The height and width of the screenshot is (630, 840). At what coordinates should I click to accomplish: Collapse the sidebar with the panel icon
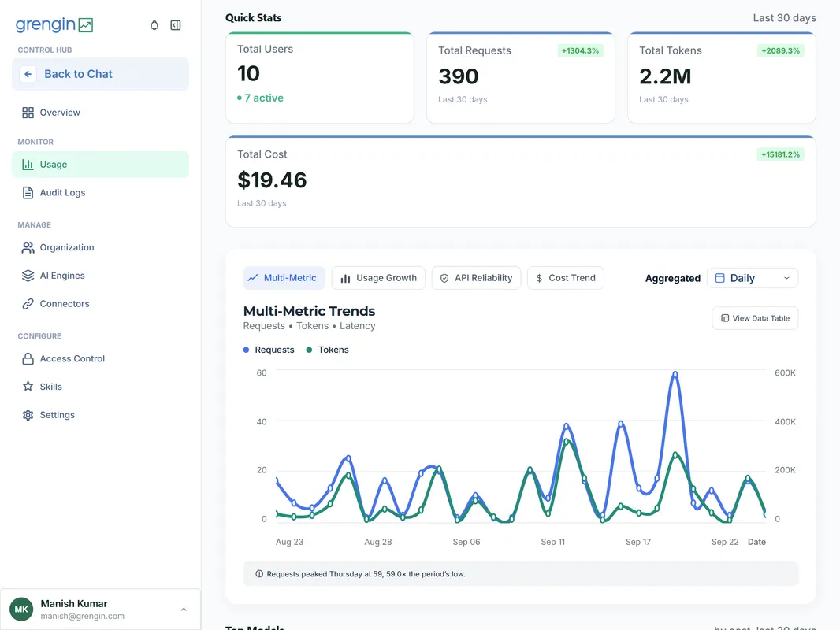175,25
